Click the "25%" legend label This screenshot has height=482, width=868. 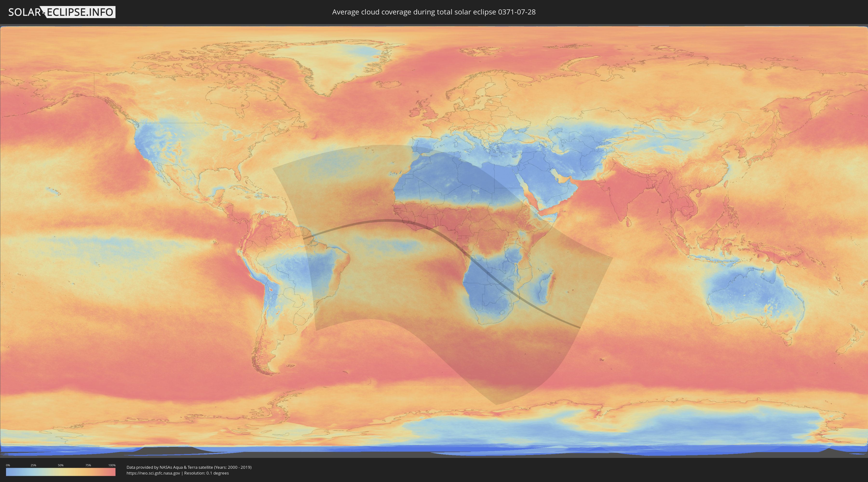33,465
